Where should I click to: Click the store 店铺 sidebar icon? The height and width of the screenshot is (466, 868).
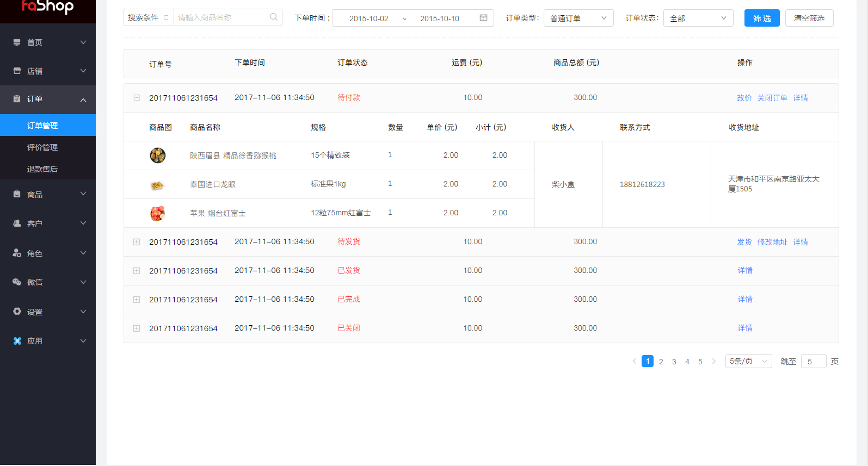(x=17, y=71)
